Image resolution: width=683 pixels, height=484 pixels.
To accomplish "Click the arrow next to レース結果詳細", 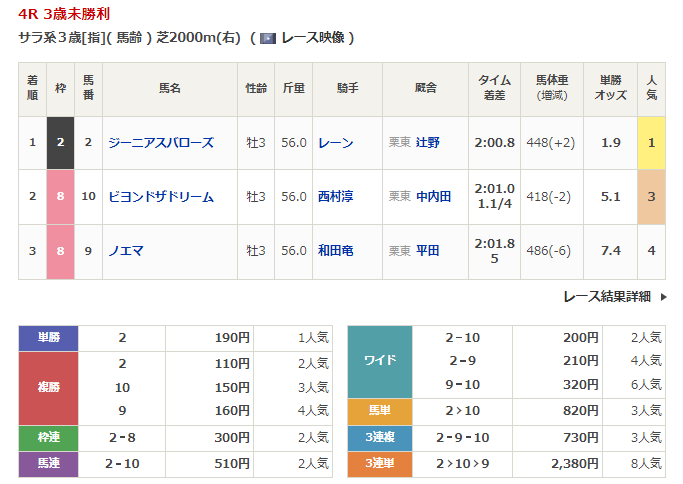I will tap(662, 296).
